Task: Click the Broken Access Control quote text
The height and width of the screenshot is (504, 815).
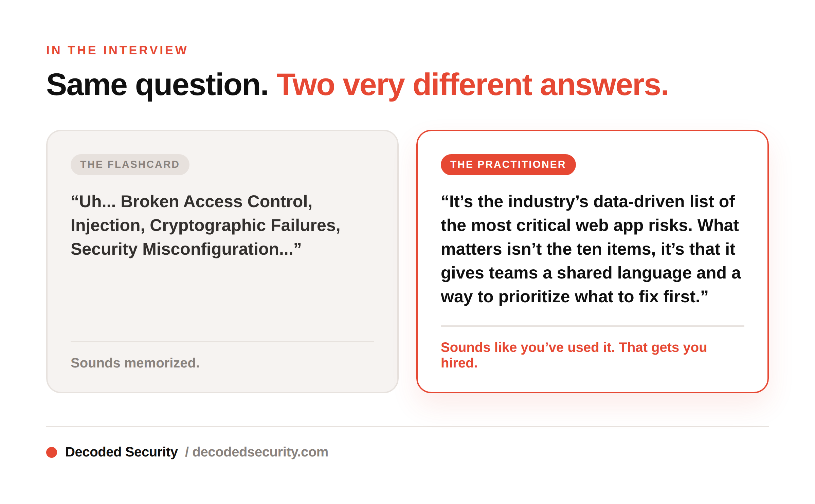Action: pos(205,225)
